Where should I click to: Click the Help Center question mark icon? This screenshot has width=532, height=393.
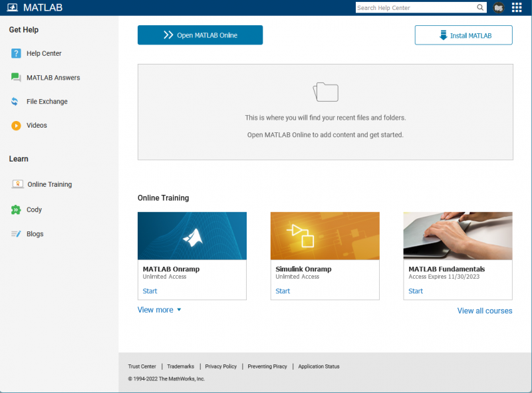pyautogui.click(x=16, y=53)
